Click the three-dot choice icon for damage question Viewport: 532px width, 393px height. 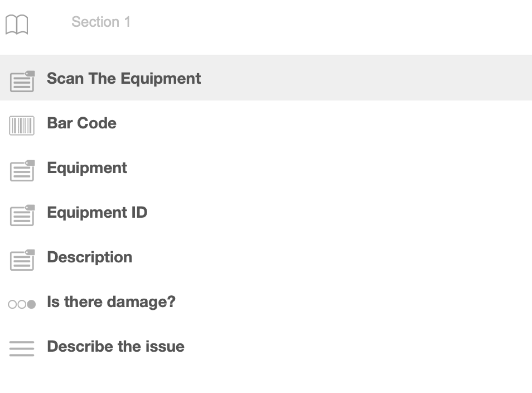(x=22, y=304)
